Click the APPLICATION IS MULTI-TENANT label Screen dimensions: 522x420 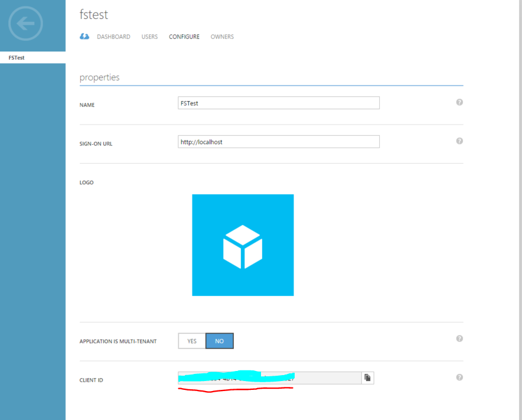118,341
